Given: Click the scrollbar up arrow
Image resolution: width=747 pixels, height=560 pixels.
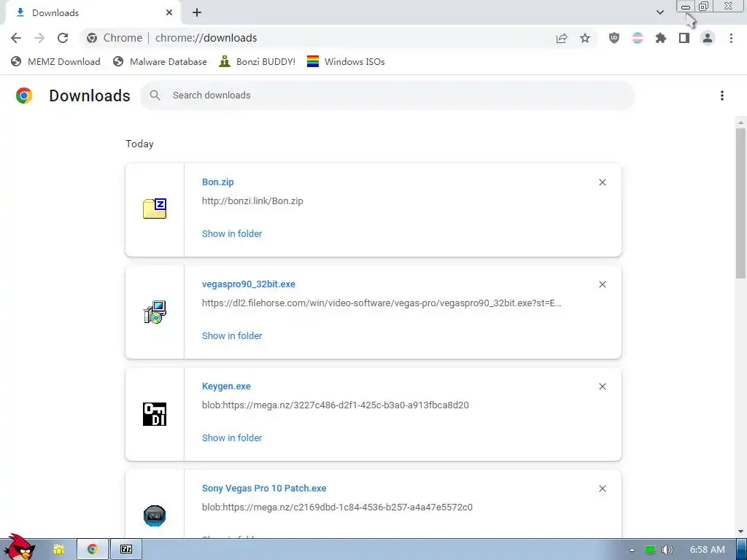Looking at the screenshot, I should 741,122.
